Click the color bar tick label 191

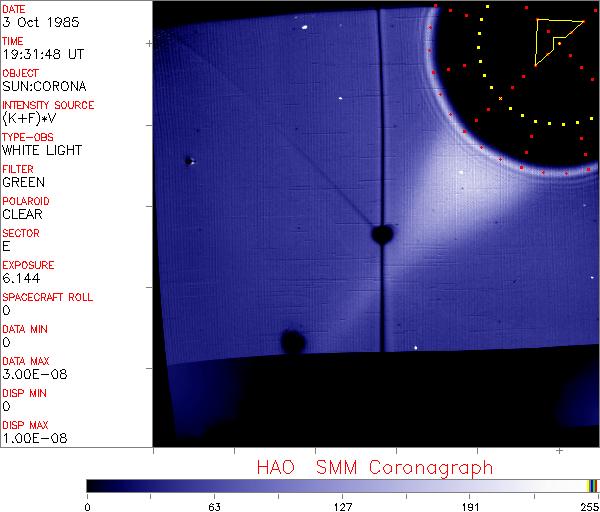(x=470, y=506)
